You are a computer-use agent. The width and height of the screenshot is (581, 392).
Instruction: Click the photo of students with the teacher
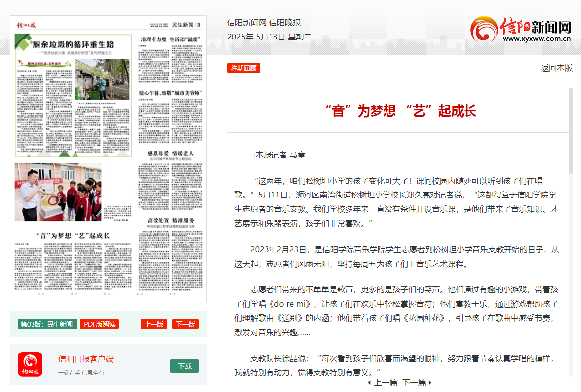[x=58, y=192]
